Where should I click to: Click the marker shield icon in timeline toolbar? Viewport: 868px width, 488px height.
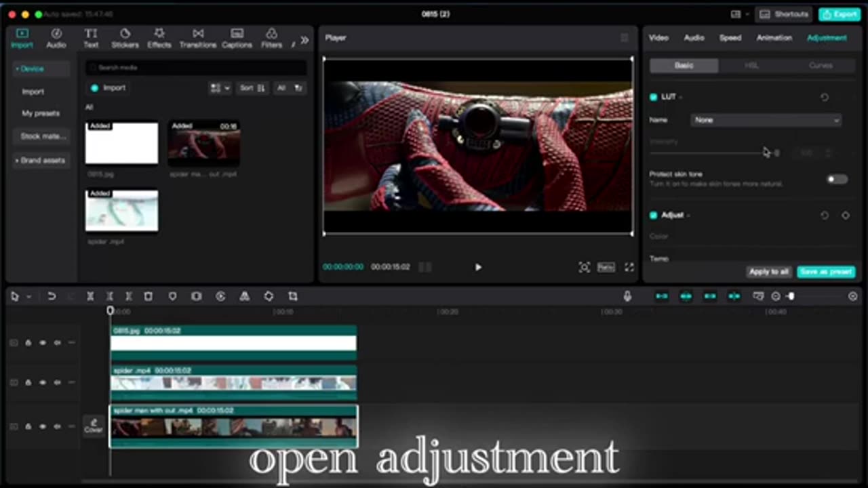(x=172, y=296)
